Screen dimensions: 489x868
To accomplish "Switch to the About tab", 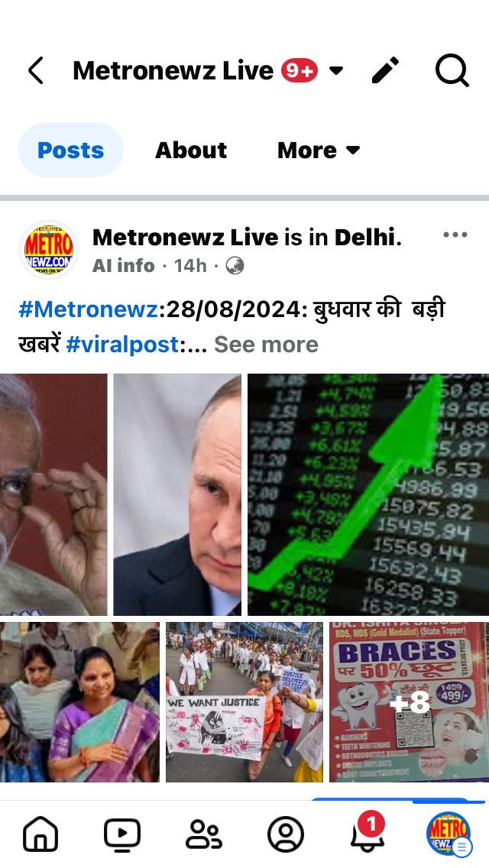I will (x=191, y=150).
